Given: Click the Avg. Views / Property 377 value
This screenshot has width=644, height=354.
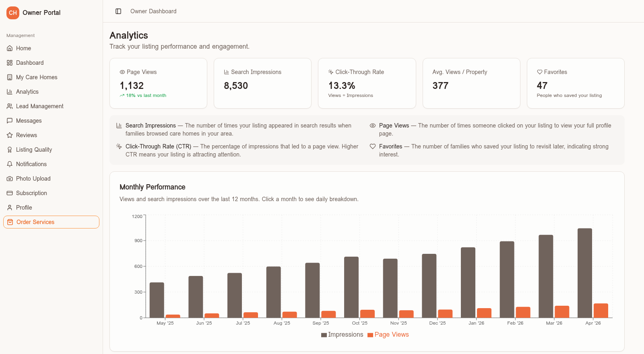Looking at the screenshot, I should coord(440,86).
